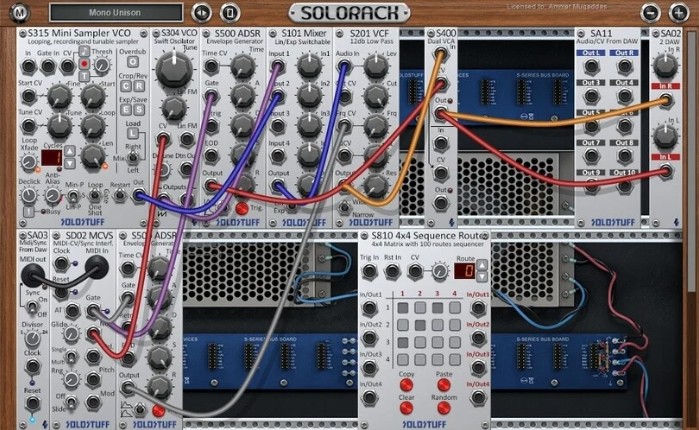Click the left arrow button beside Mono Unison
This screenshot has height=430, width=699.
tap(201, 13)
